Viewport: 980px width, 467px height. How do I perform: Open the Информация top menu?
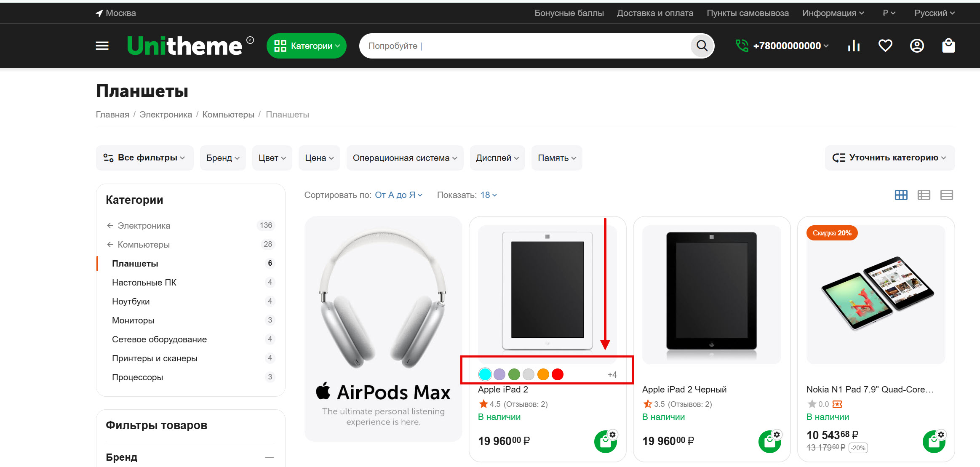pos(833,13)
